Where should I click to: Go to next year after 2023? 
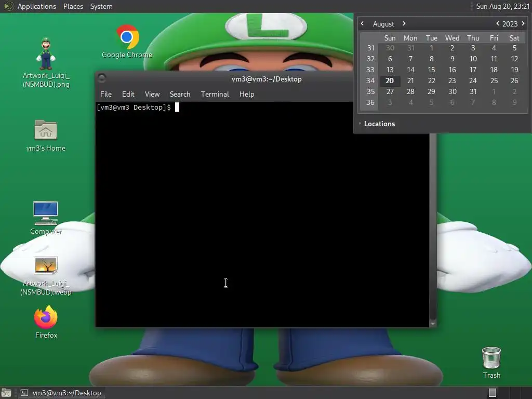click(x=523, y=24)
